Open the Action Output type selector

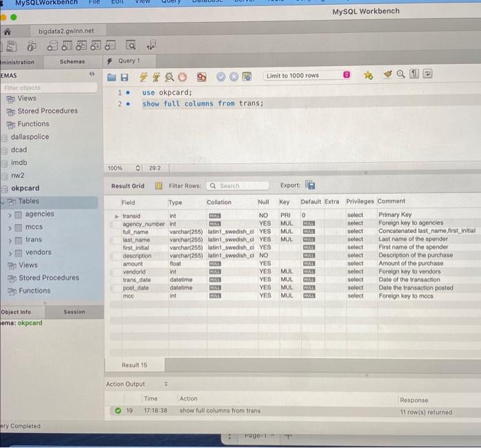point(166,384)
